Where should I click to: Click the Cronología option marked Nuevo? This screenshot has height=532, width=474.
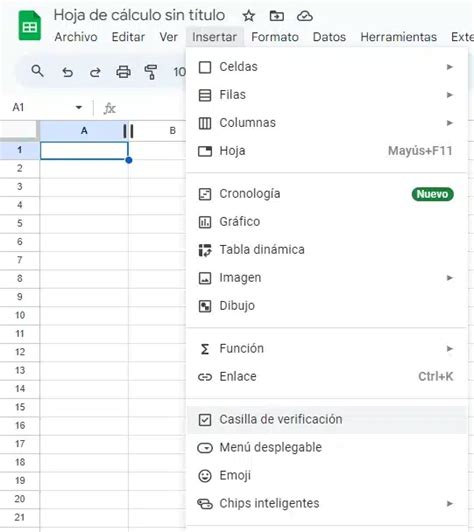pyautogui.click(x=327, y=194)
